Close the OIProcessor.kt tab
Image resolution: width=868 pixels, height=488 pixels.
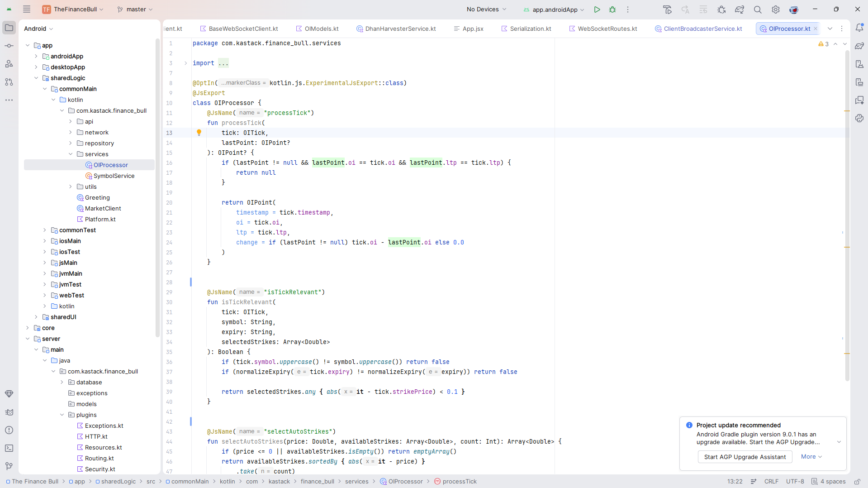pos(816,29)
